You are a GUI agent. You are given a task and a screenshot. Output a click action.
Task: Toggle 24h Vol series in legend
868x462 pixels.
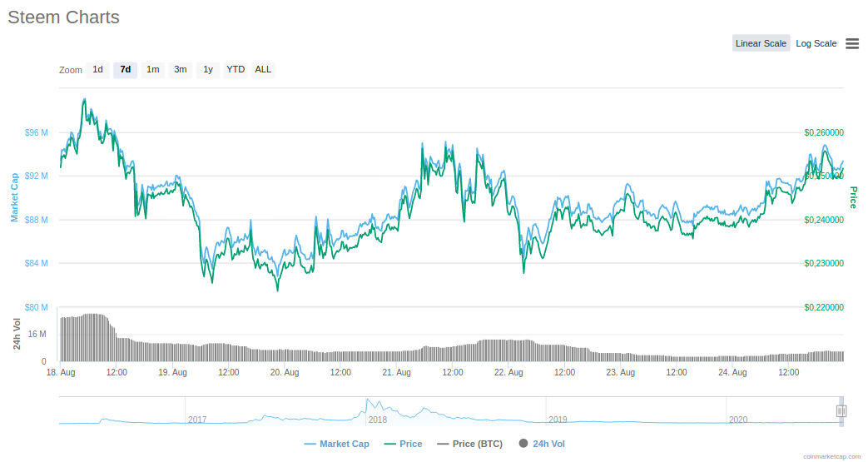pos(542,444)
